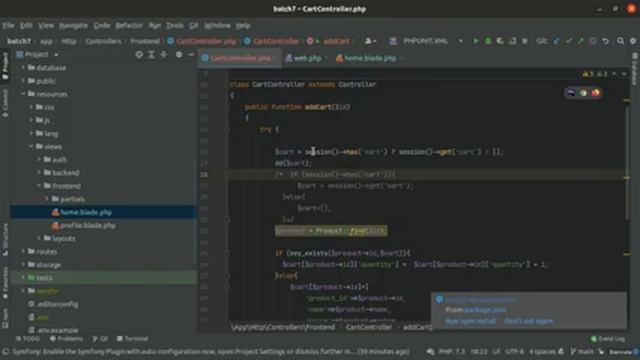The width and height of the screenshot is (640, 360).
Task: Open Project view mode dropdown
Action: 56,55
